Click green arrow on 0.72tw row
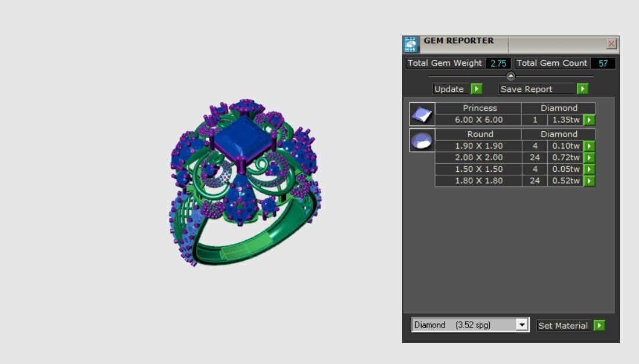This screenshot has width=639, height=364. pos(589,157)
